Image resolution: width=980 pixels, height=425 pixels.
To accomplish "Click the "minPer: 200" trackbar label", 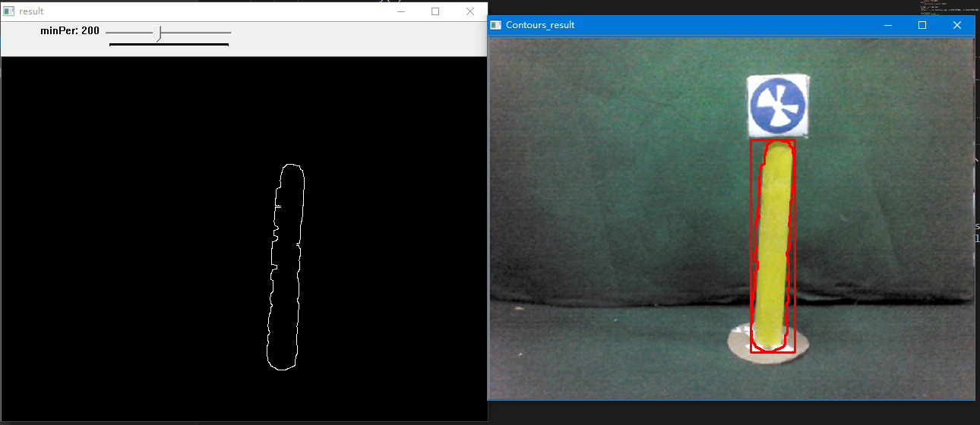I will pyautogui.click(x=69, y=31).
